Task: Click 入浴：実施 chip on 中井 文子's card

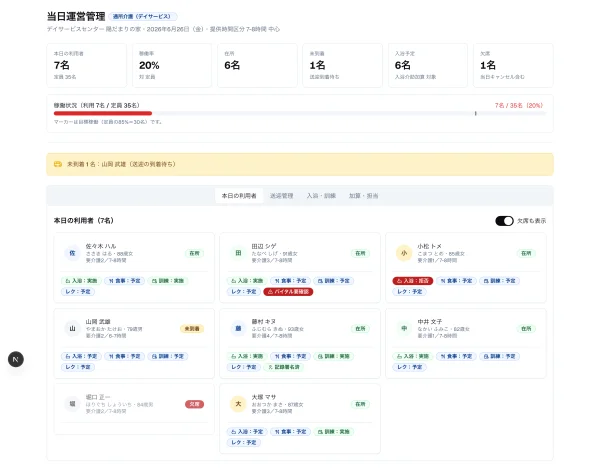Action: (412, 356)
